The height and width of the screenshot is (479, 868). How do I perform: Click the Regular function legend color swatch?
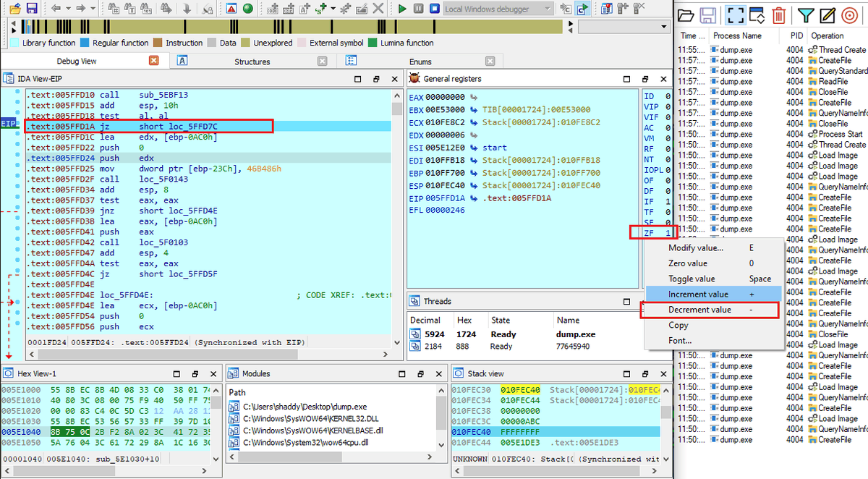[x=85, y=43]
